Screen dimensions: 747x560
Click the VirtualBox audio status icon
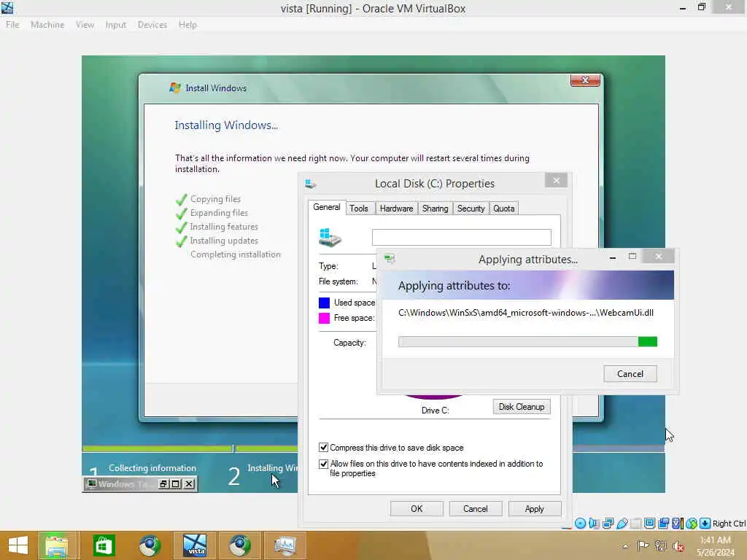pyautogui.click(x=594, y=524)
